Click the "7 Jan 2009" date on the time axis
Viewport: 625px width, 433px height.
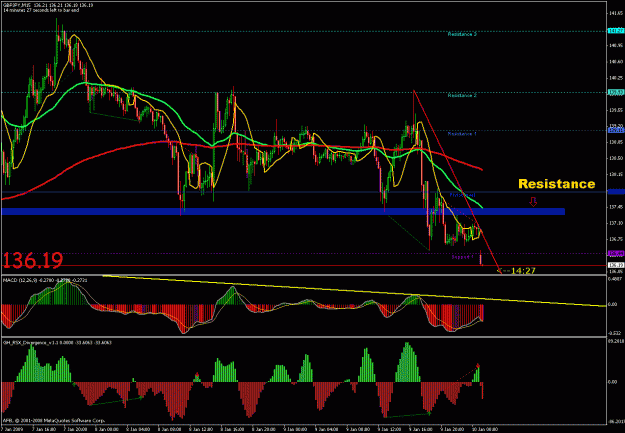[x=12, y=429]
